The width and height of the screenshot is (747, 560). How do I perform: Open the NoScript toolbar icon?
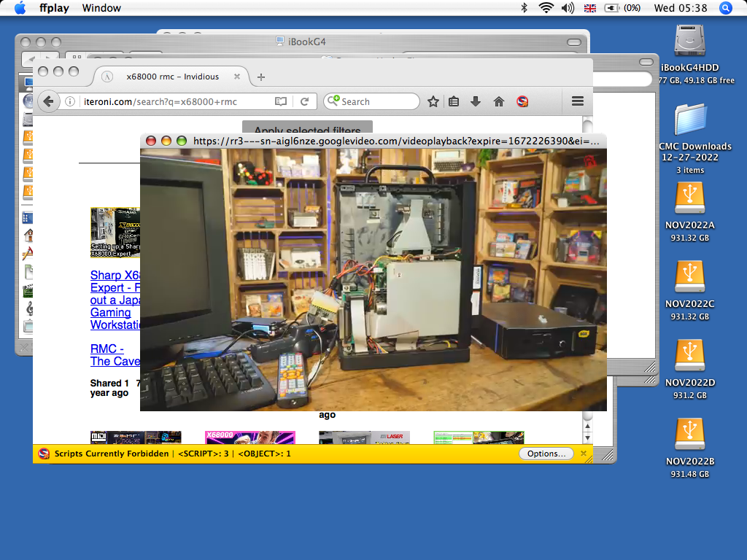click(x=522, y=101)
